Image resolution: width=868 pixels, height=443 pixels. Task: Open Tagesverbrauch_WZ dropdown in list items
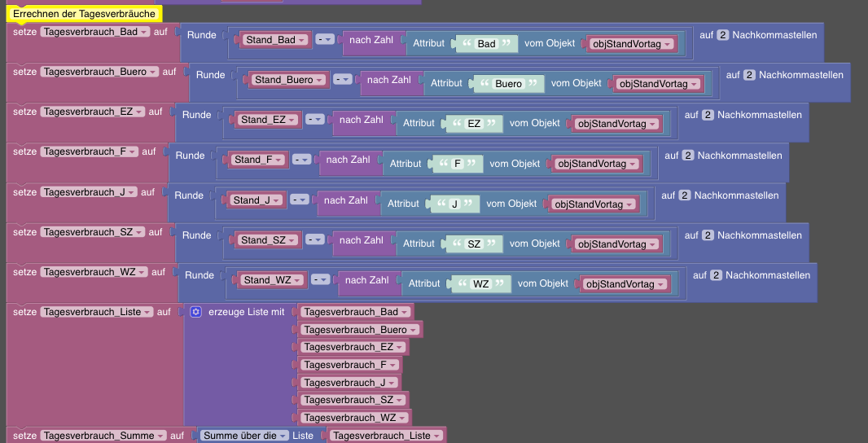[x=355, y=418]
